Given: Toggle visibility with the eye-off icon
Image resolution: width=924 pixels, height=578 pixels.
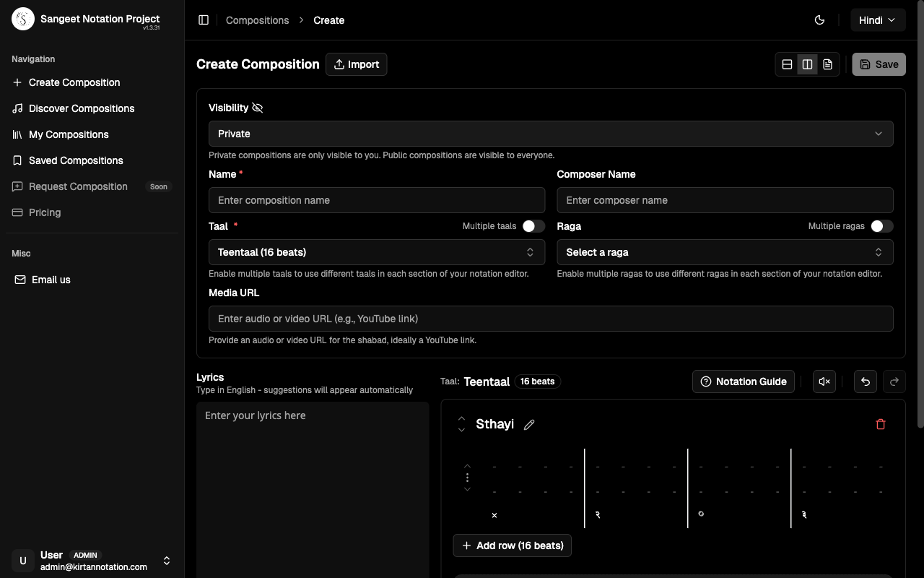Looking at the screenshot, I should pyautogui.click(x=258, y=107).
